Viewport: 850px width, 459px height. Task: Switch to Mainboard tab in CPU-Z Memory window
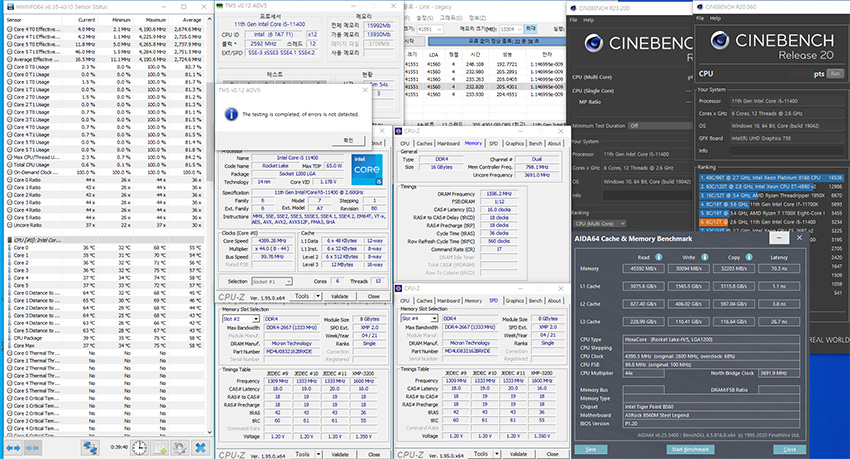click(448, 144)
